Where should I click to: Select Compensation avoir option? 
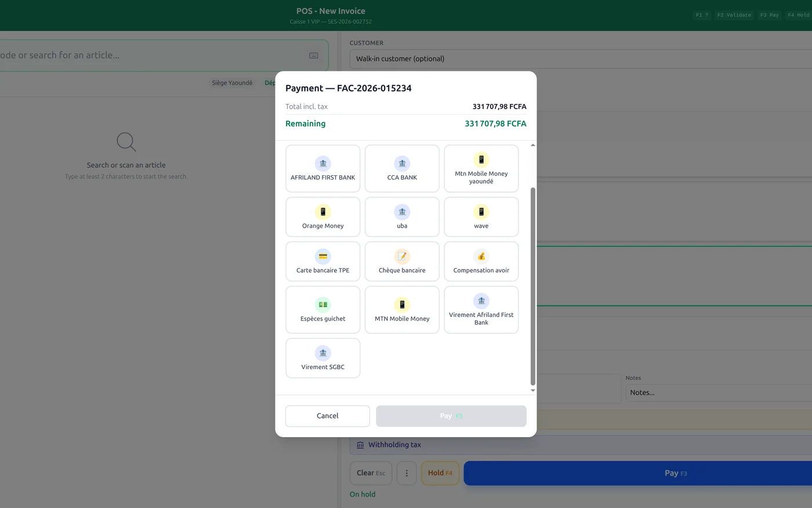tap(481, 261)
